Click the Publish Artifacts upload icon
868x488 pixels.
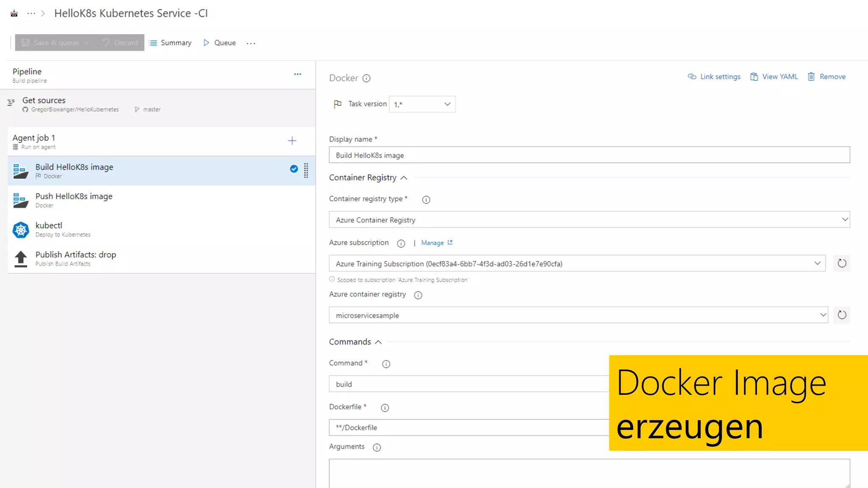click(x=21, y=259)
